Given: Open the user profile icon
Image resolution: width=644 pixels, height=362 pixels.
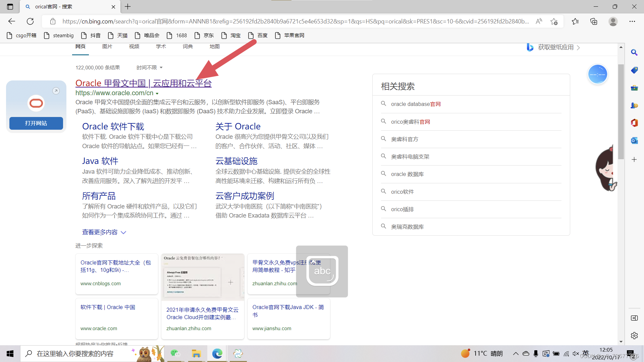Looking at the screenshot, I should coord(613,21).
